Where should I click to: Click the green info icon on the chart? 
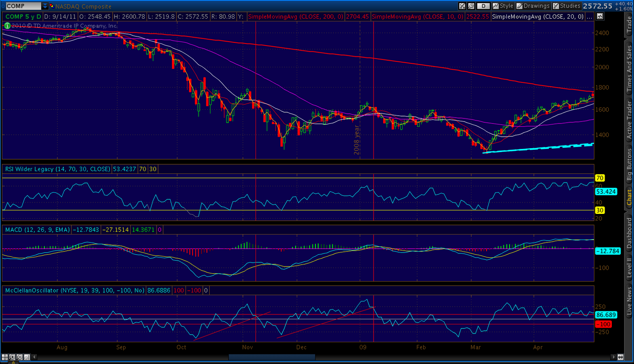7,26
